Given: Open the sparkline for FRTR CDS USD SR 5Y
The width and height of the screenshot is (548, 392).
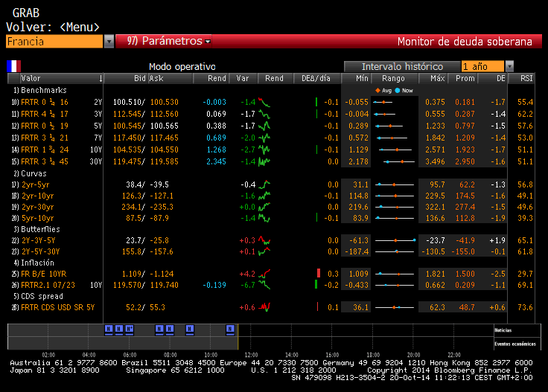Looking at the screenshot, I should [264, 307].
